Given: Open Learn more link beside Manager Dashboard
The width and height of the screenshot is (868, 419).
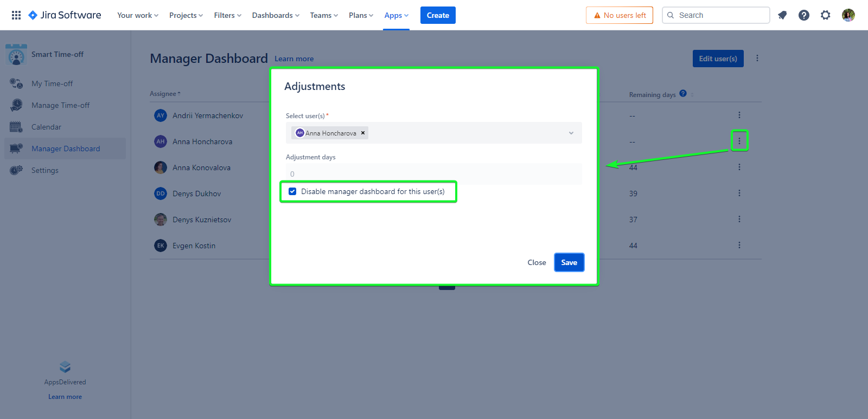Looking at the screenshot, I should [293, 59].
